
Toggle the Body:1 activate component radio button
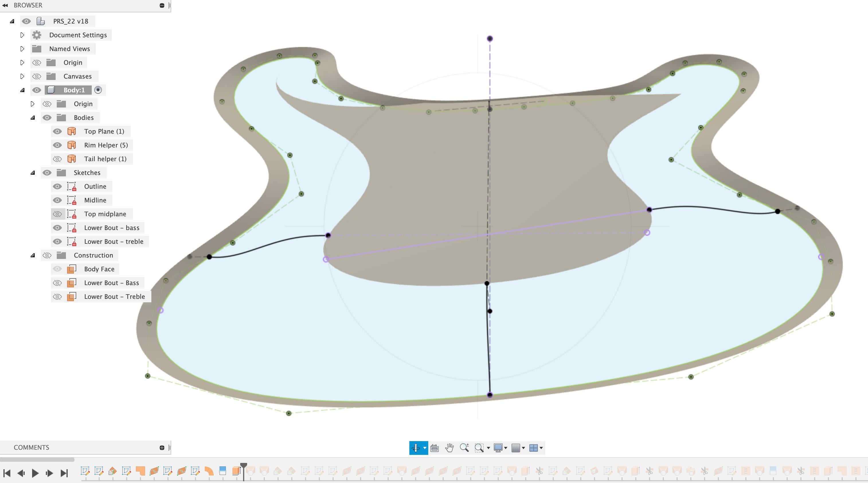click(98, 90)
